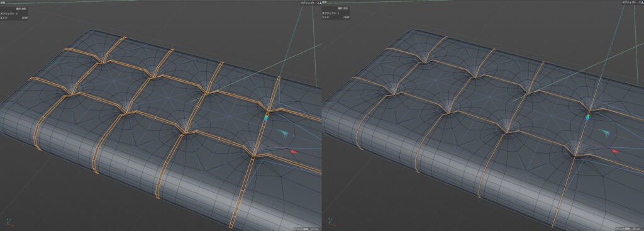
Task: Open the 透視 view label in left viewport
Action: click(x=3, y=2)
